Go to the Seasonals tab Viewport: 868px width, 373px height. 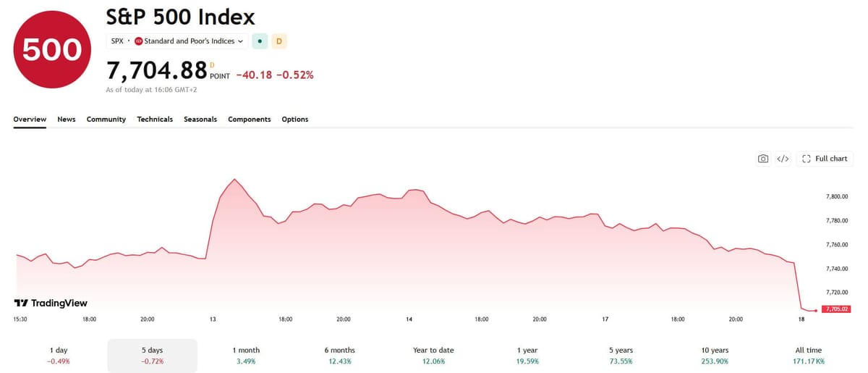(200, 120)
